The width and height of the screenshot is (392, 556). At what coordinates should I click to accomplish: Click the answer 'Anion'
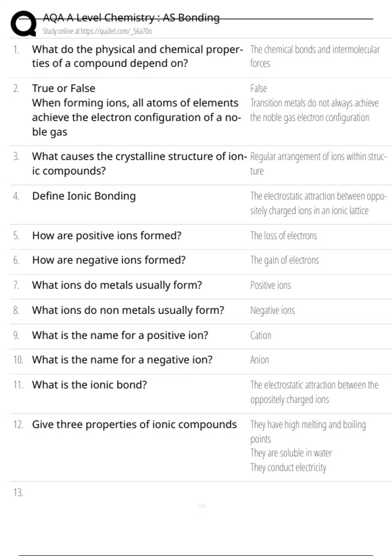point(259,360)
